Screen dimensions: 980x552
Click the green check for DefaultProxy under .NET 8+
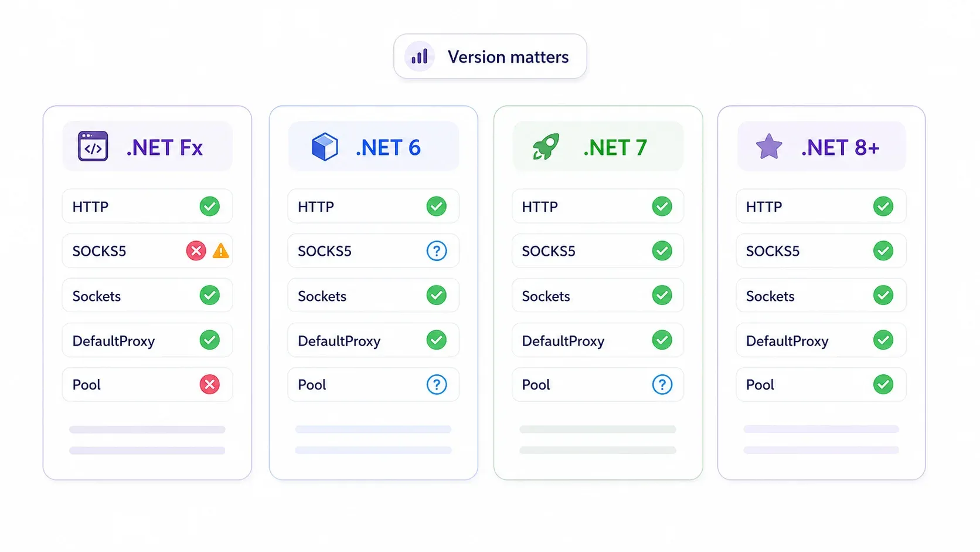883,340
